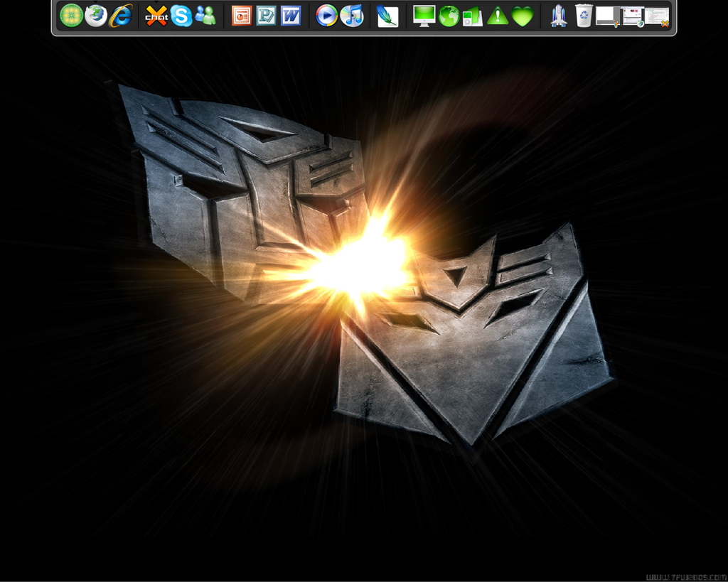The image size is (728, 582).
Task: Launch Microsoft Publisher
Action: point(266,16)
